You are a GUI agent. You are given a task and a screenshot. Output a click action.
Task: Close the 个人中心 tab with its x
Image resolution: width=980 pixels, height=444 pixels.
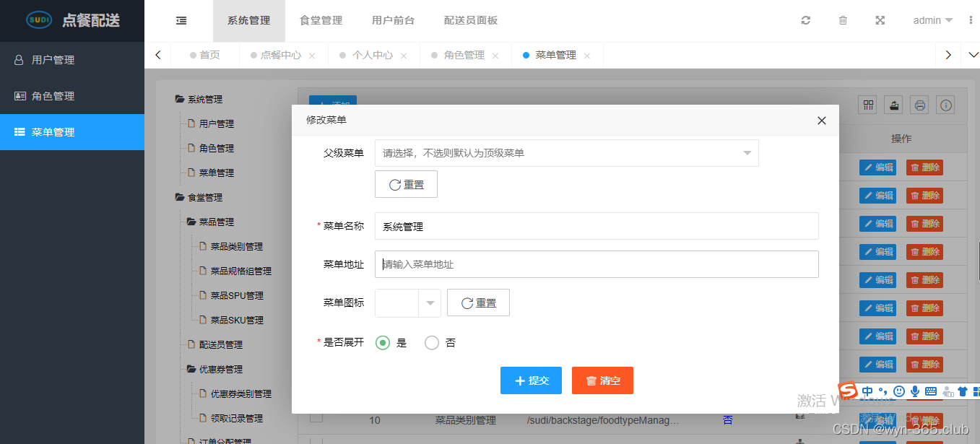[404, 56]
